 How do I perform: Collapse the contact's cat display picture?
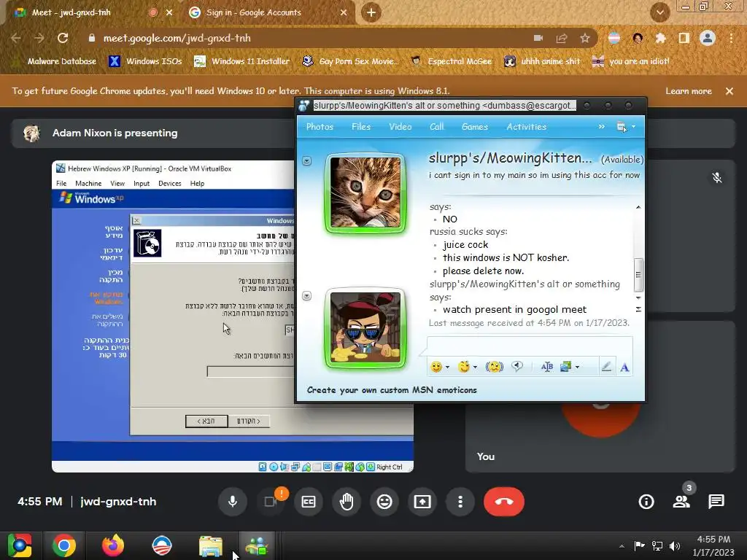(307, 161)
